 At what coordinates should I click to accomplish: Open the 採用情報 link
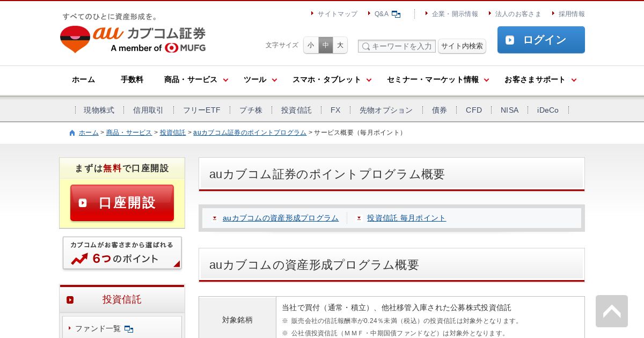pyautogui.click(x=572, y=14)
